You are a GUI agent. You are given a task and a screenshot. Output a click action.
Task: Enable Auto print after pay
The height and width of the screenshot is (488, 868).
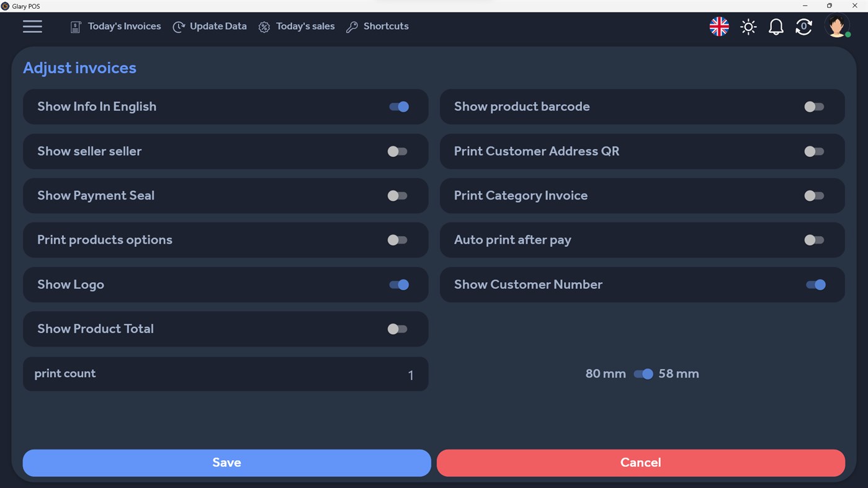813,240
